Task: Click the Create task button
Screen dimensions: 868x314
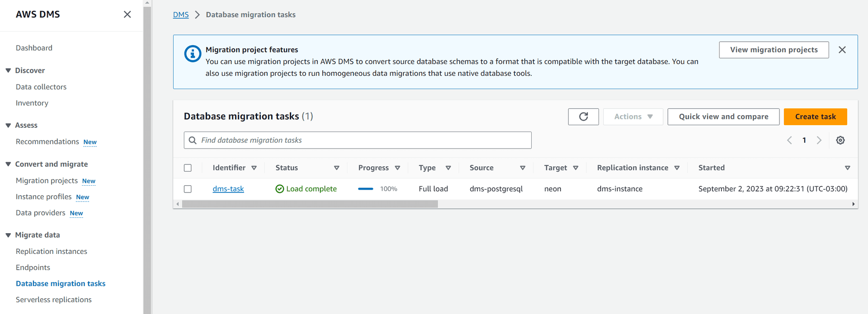Action: [815, 117]
